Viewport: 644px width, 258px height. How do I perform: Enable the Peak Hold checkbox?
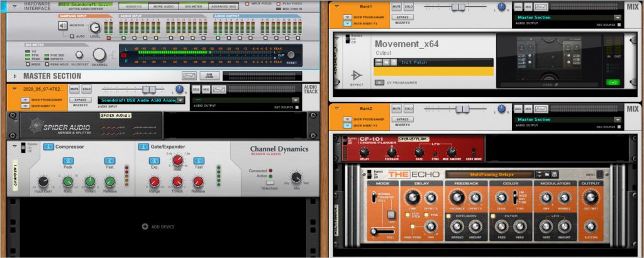[46, 64]
